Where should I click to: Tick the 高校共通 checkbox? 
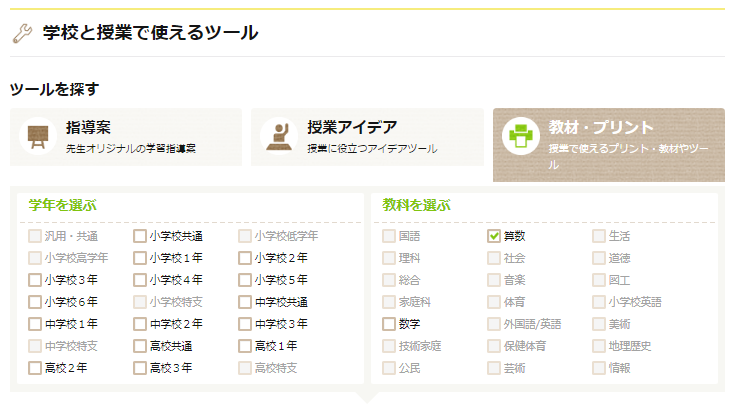point(140,346)
